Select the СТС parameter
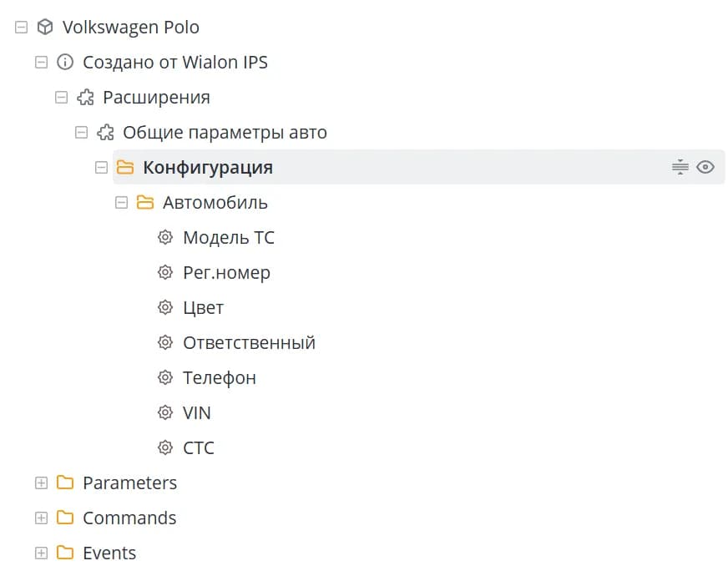This screenshot has height=576, width=728. pos(199,448)
